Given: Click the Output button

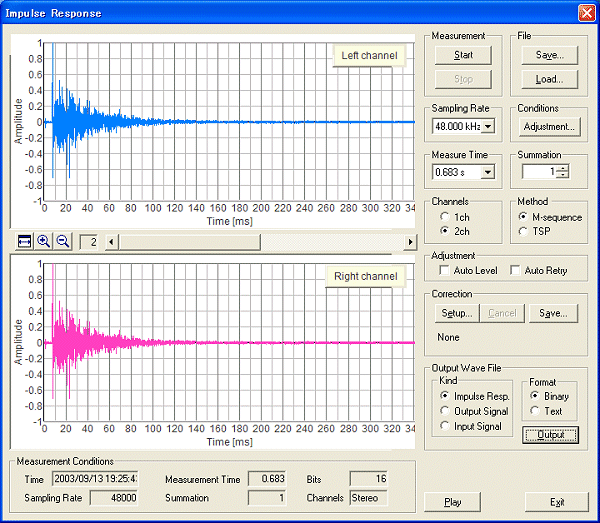Looking at the screenshot, I should pyautogui.click(x=550, y=435).
